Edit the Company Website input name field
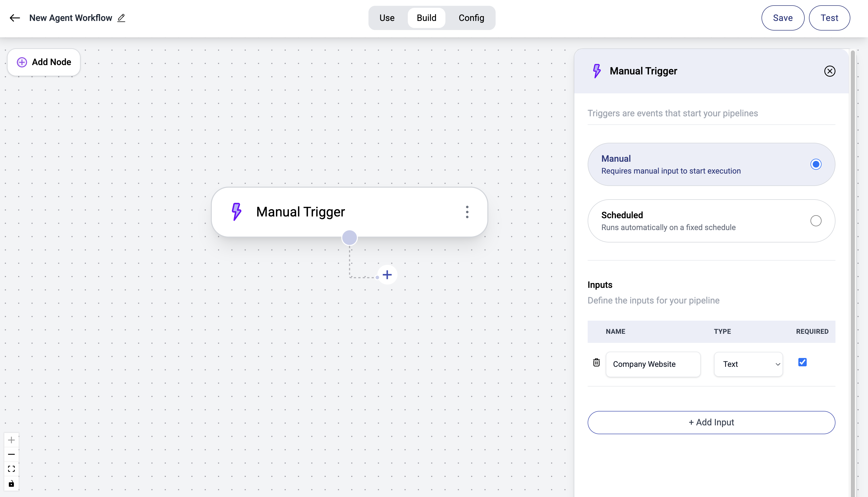Image resolution: width=868 pixels, height=497 pixels. [x=653, y=364]
